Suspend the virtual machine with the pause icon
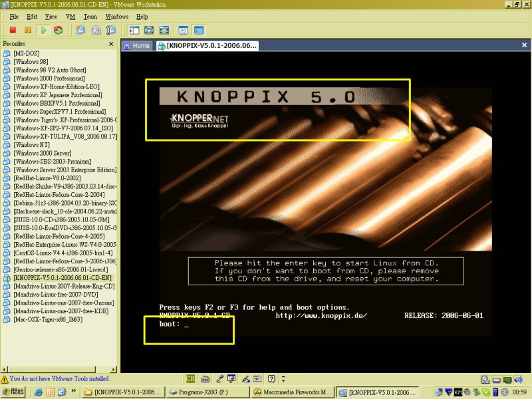 [x=28, y=30]
